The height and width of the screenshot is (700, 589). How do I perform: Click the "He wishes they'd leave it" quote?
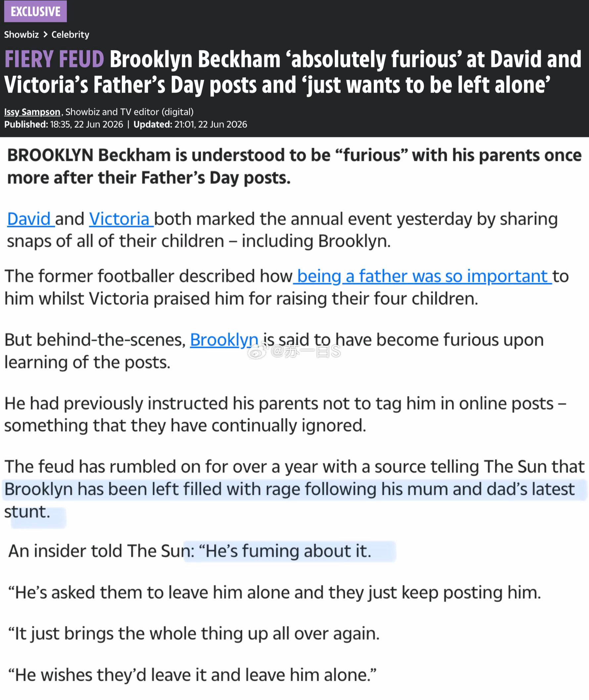[x=192, y=675]
